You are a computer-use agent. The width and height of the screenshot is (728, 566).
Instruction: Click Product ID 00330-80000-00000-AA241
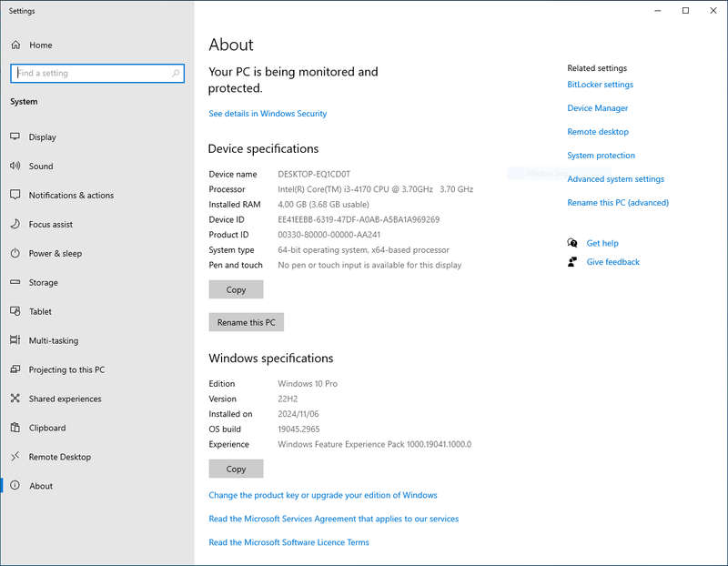(x=329, y=235)
